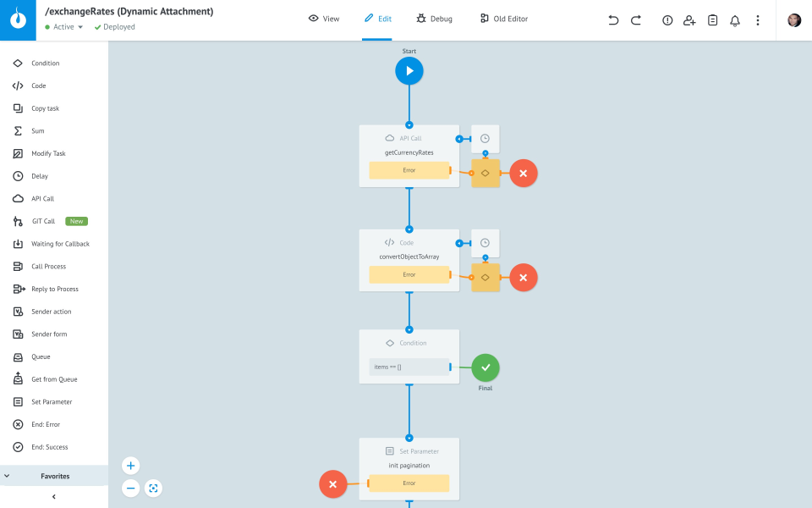Open the notifications bell
The width and height of the screenshot is (812, 508).
[734, 19]
